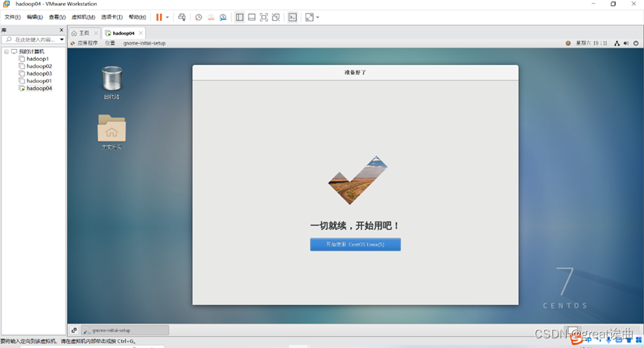Open the 选项卡(T) menu

point(112,17)
